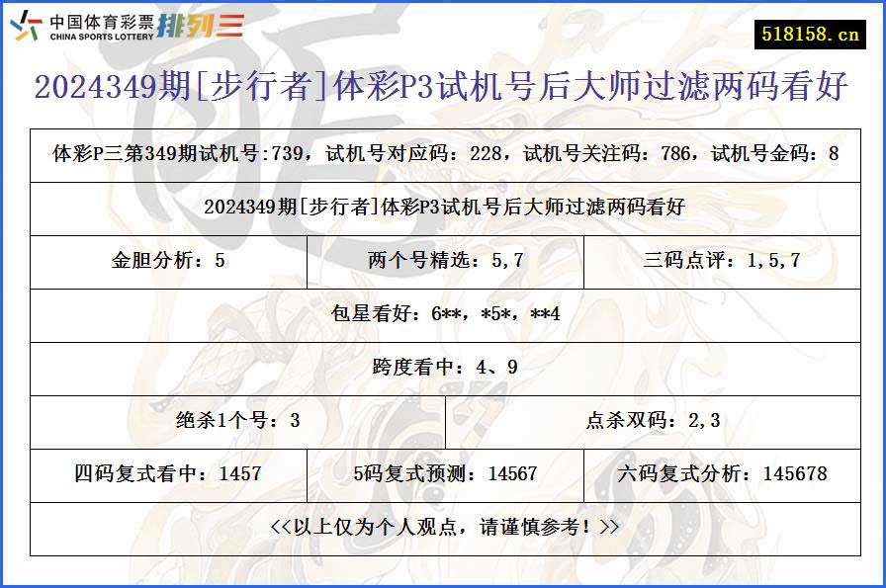886x588 pixels.
Task: Click the 两个号精选：5,7 cell
Action: click(443, 262)
